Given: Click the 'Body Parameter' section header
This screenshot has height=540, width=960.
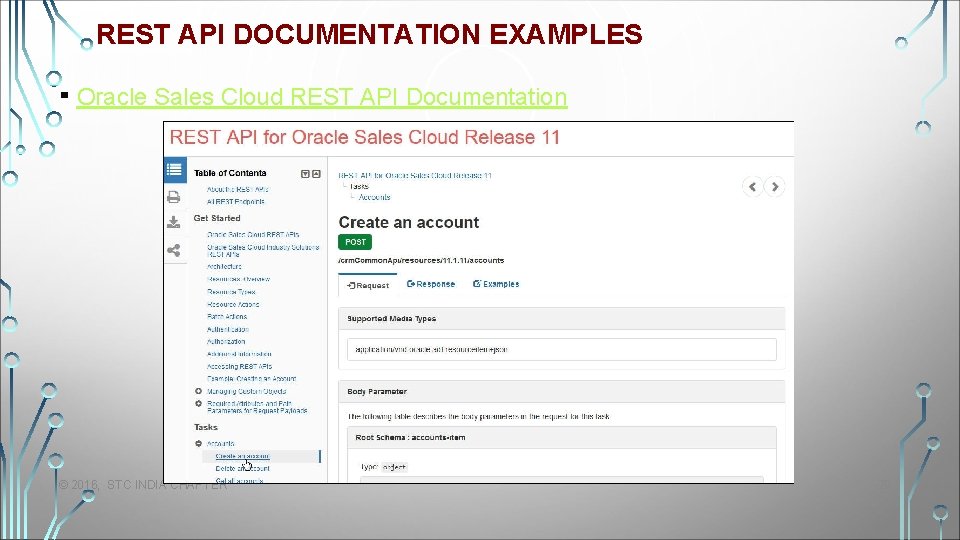Looking at the screenshot, I should (561, 391).
